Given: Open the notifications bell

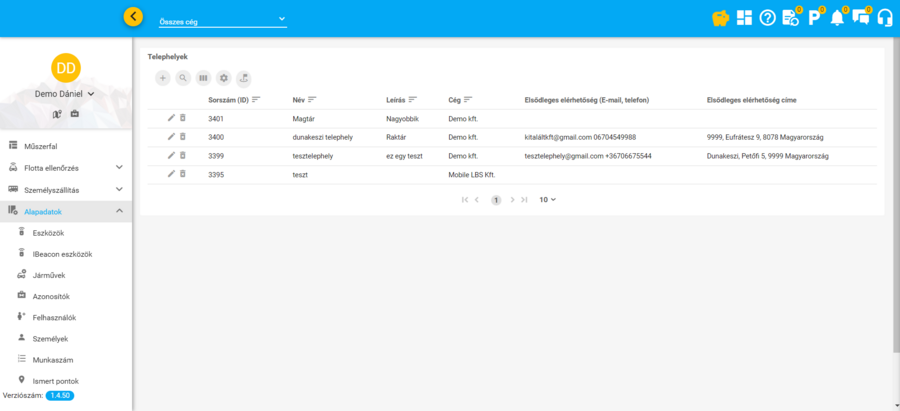Looking at the screenshot, I should 837,17.
